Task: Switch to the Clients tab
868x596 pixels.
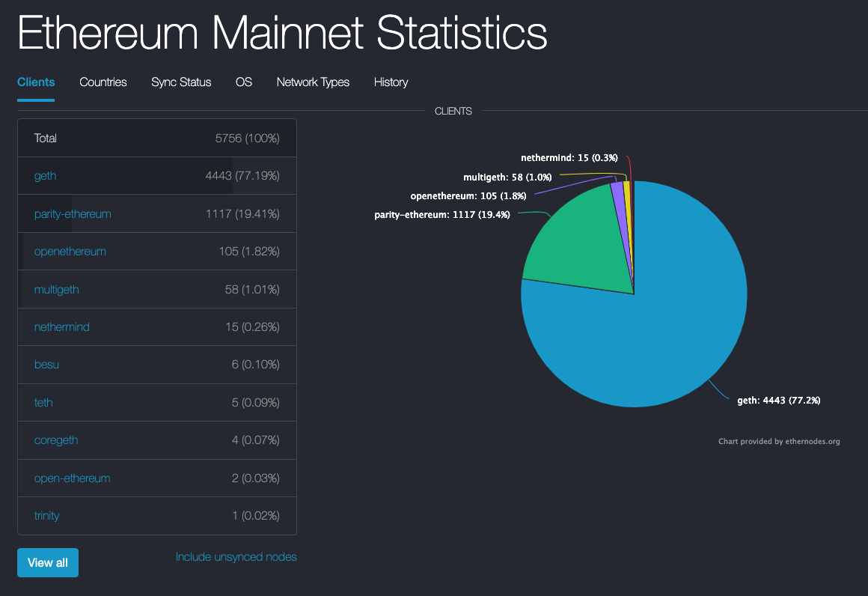Action: tap(36, 82)
